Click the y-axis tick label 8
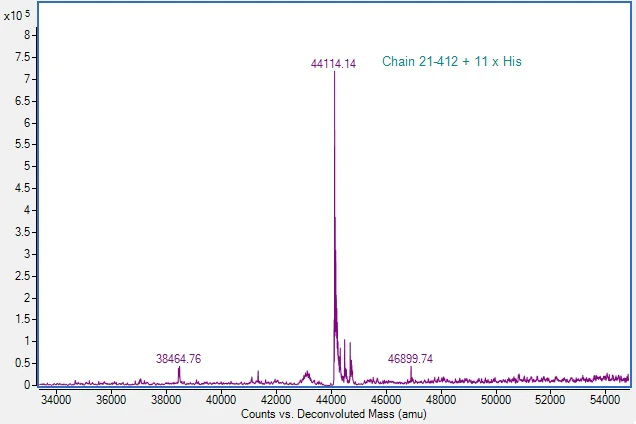 (27, 35)
